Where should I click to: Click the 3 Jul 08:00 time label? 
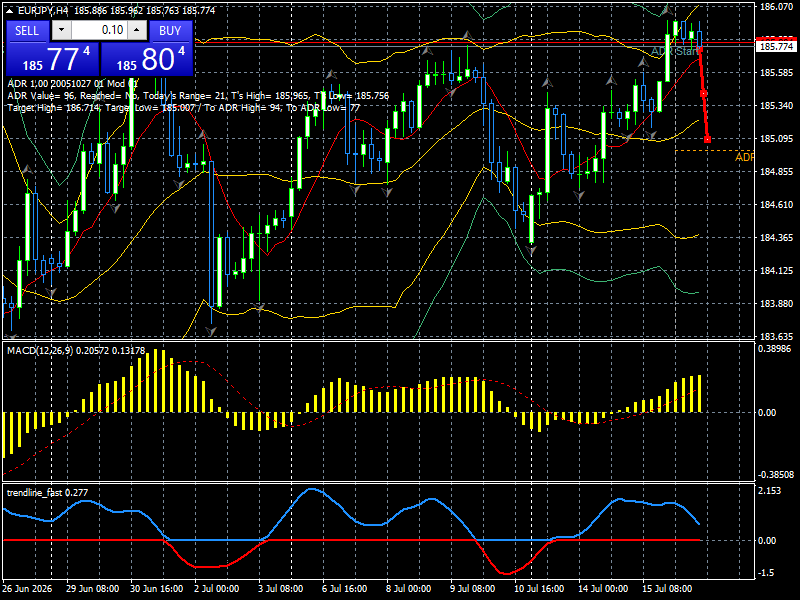tap(281, 588)
